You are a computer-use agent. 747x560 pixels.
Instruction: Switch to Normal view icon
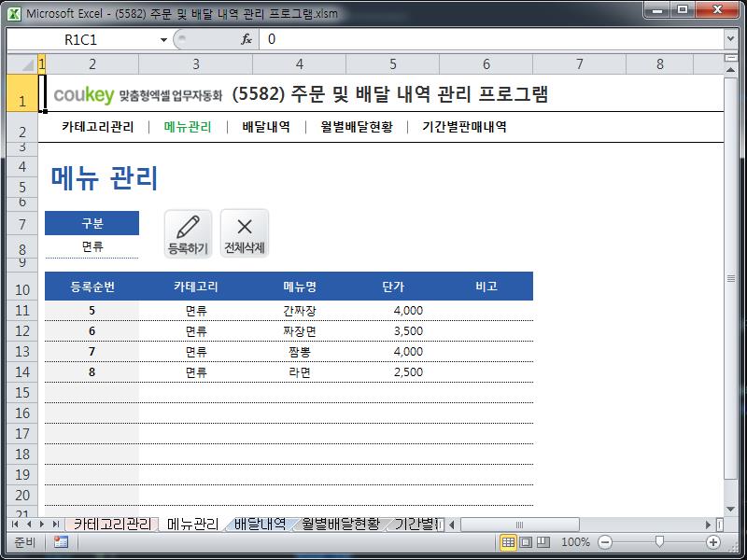(x=508, y=542)
